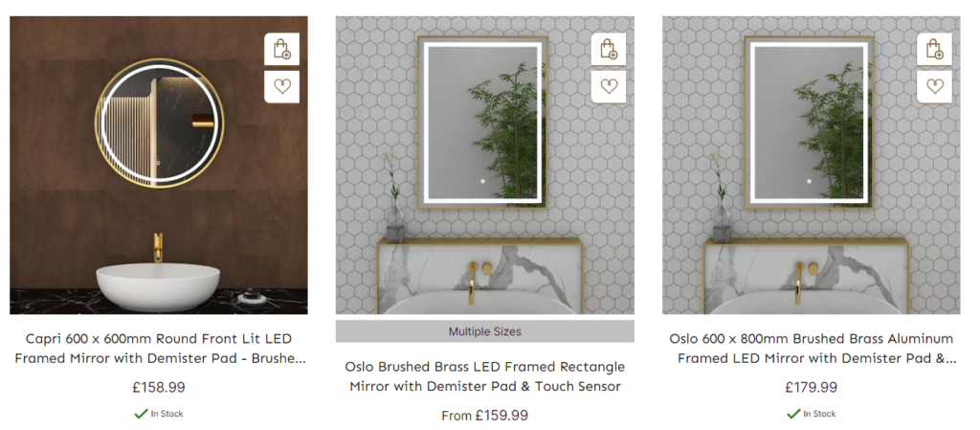Click the In Stock text under the Capri mirror

pyautogui.click(x=167, y=414)
